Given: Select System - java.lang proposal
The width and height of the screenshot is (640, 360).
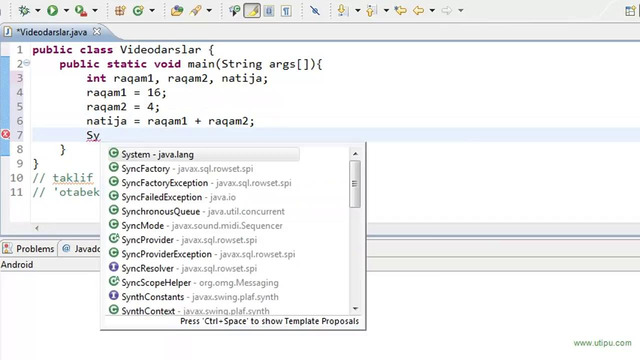Looking at the screenshot, I should pyautogui.click(x=203, y=154).
